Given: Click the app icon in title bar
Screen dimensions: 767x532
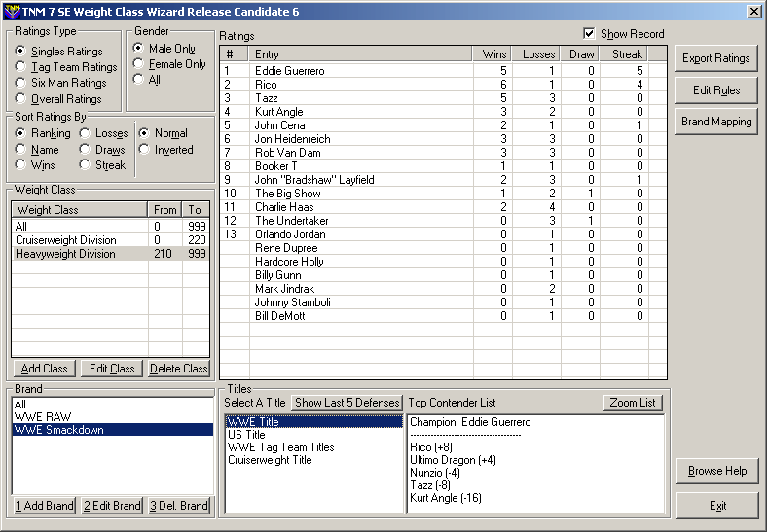Looking at the screenshot, I should [12, 11].
